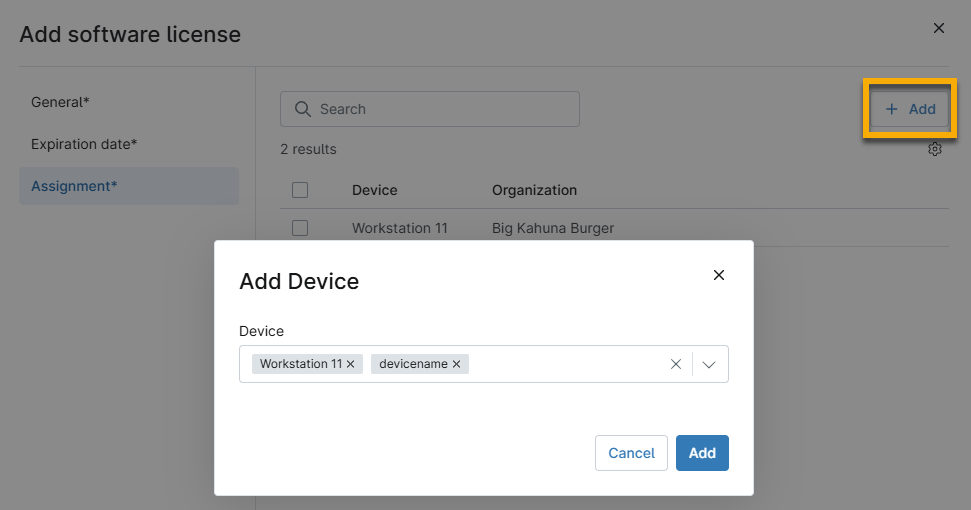Check the Workstation 11 row checkbox
The width and height of the screenshot is (971, 510).
click(x=300, y=228)
